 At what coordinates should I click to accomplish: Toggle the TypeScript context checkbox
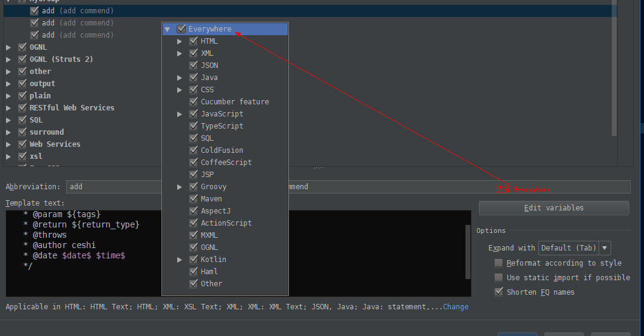click(194, 126)
